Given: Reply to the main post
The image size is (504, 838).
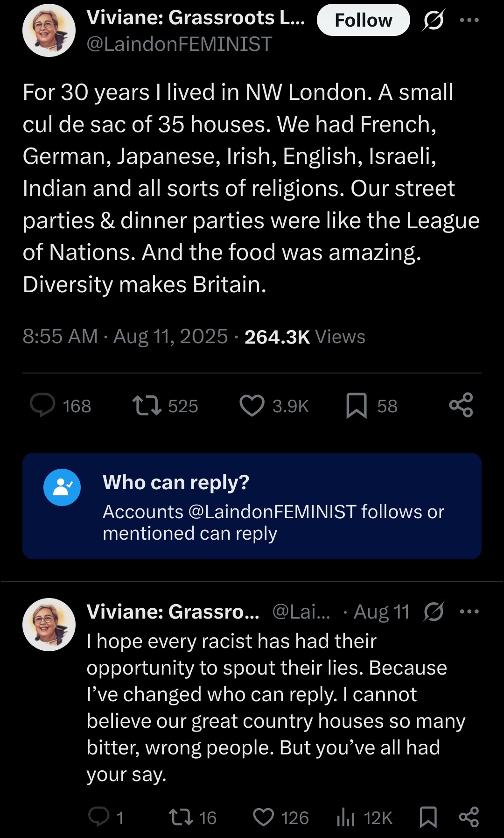Looking at the screenshot, I should click(42, 405).
